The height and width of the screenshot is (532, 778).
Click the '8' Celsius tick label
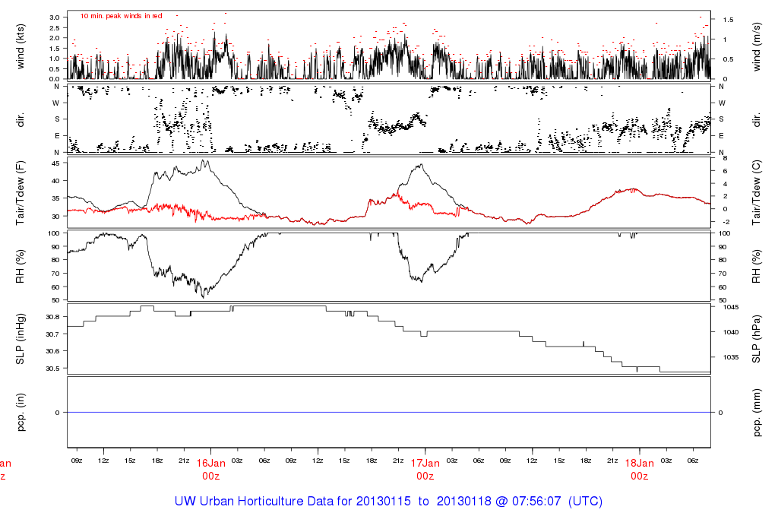pos(726,158)
